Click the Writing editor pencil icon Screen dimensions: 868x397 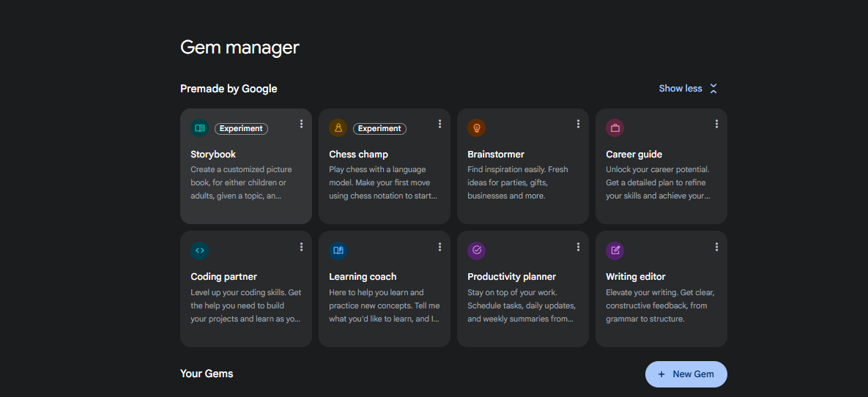(615, 251)
